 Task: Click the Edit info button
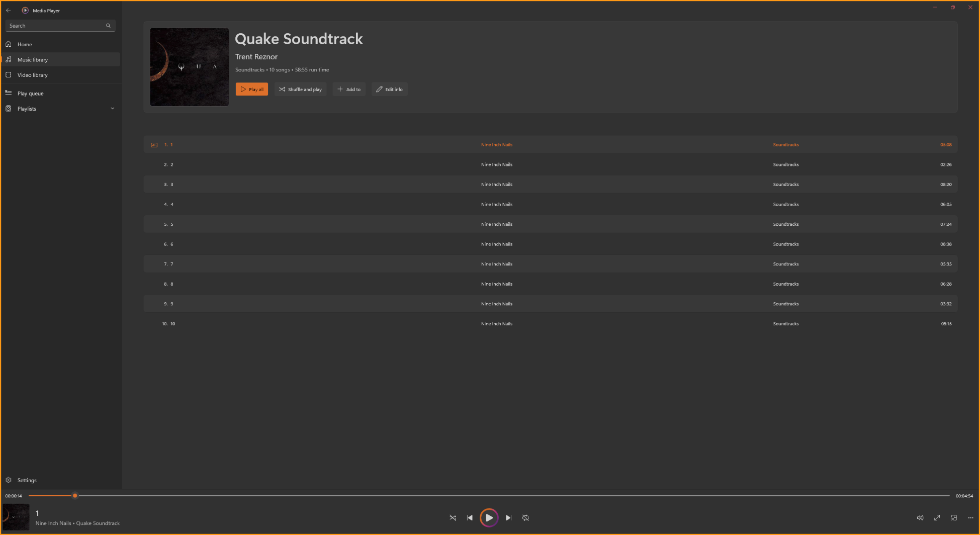click(x=390, y=89)
